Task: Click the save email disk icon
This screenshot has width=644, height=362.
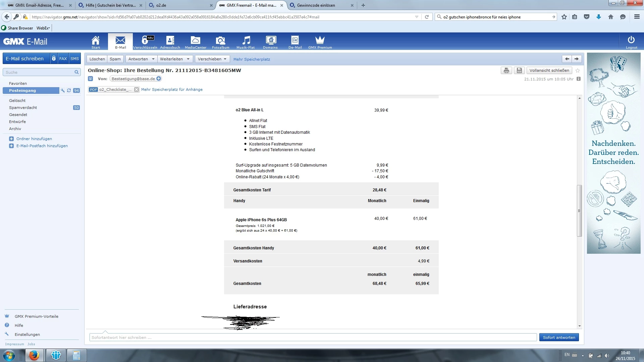Action: coord(519,70)
